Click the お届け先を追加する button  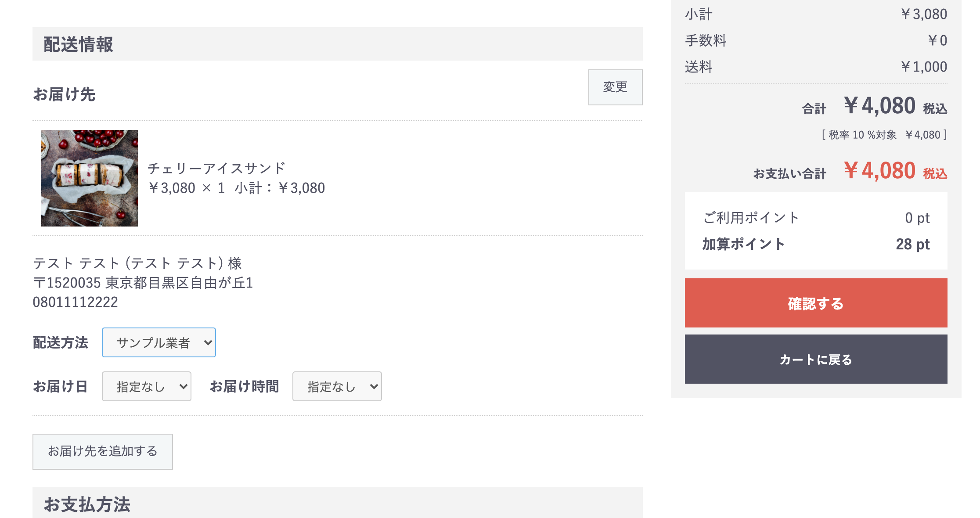103,451
